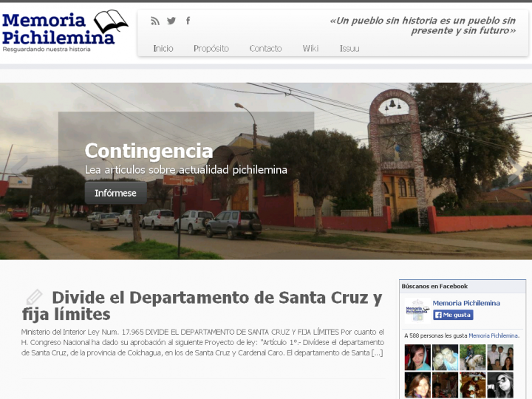Viewport: 532px width, 399px height.
Task: Open the Facebook icon in header
Action: coord(188,21)
